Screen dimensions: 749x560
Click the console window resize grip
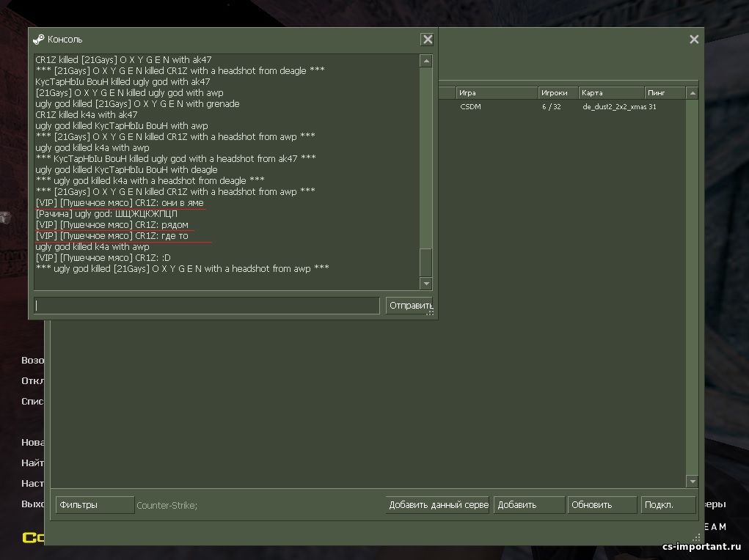point(430,312)
